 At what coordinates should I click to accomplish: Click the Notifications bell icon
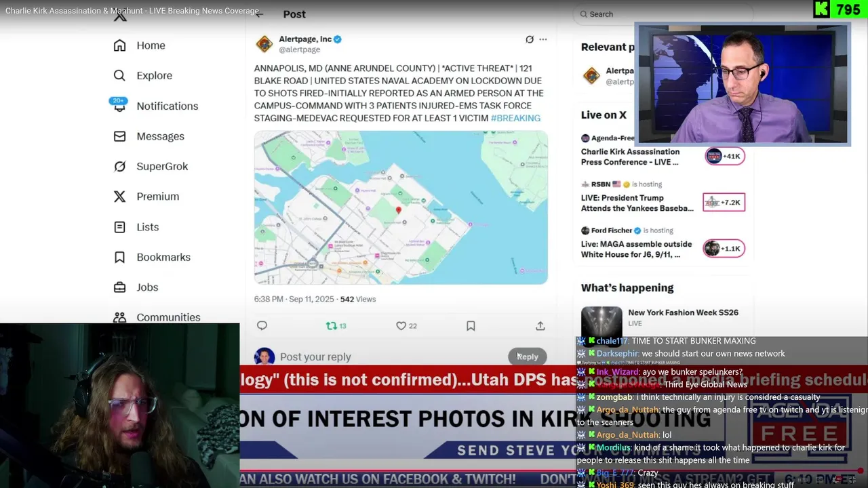coord(119,106)
